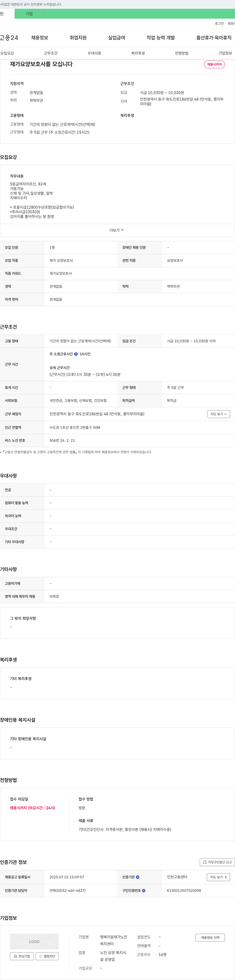Select company name 행복이음재가노인 복지센터

(x=114, y=940)
